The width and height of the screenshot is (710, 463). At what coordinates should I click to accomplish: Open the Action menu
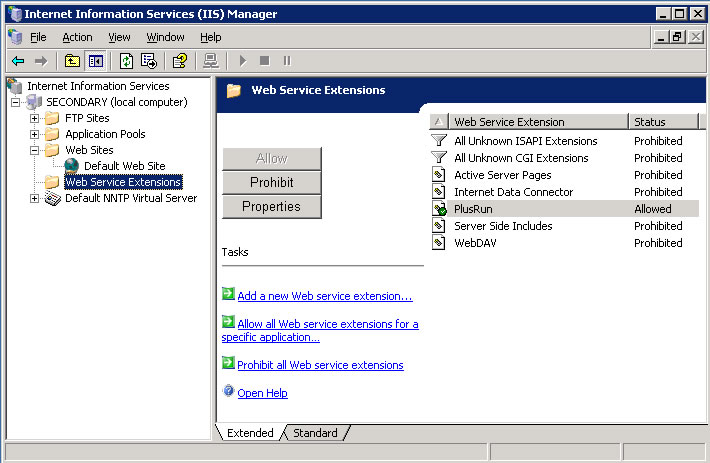[x=77, y=37]
